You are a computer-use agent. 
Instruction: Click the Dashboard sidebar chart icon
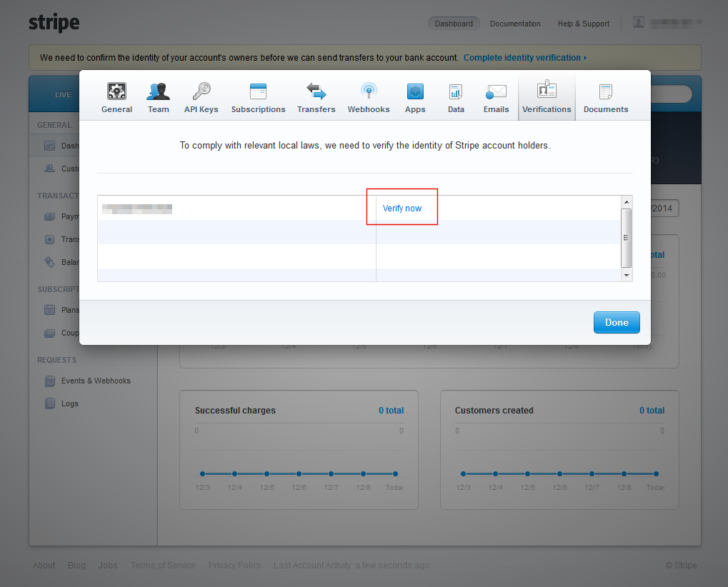[x=50, y=146]
